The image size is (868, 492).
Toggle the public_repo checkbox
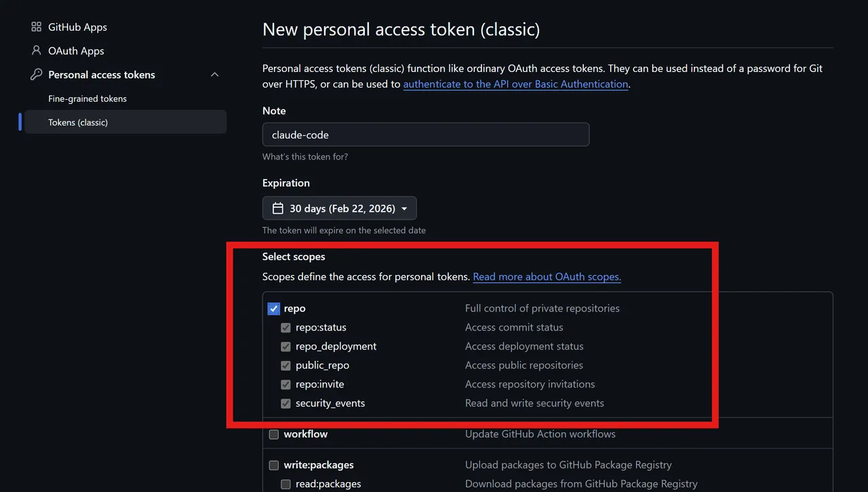(x=286, y=366)
